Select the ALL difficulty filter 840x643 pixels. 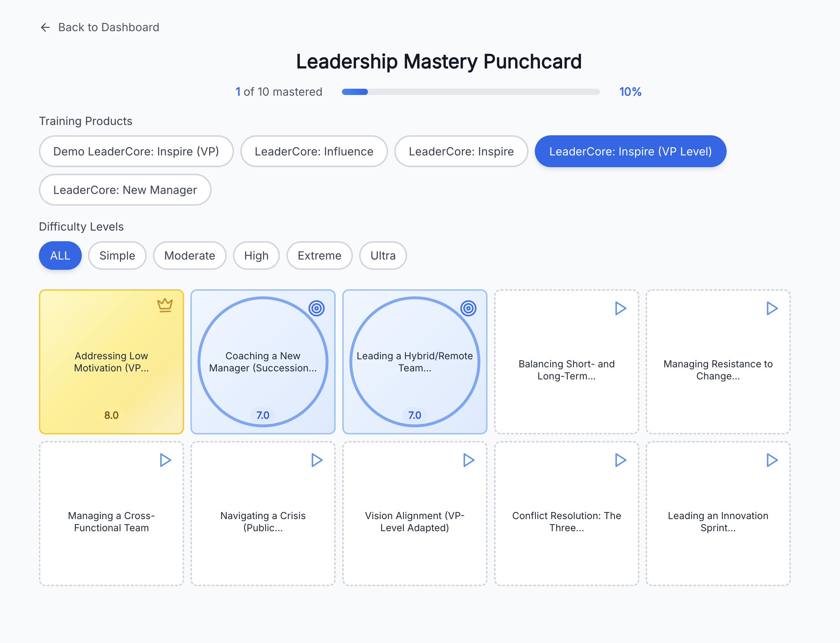(x=60, y=256)
